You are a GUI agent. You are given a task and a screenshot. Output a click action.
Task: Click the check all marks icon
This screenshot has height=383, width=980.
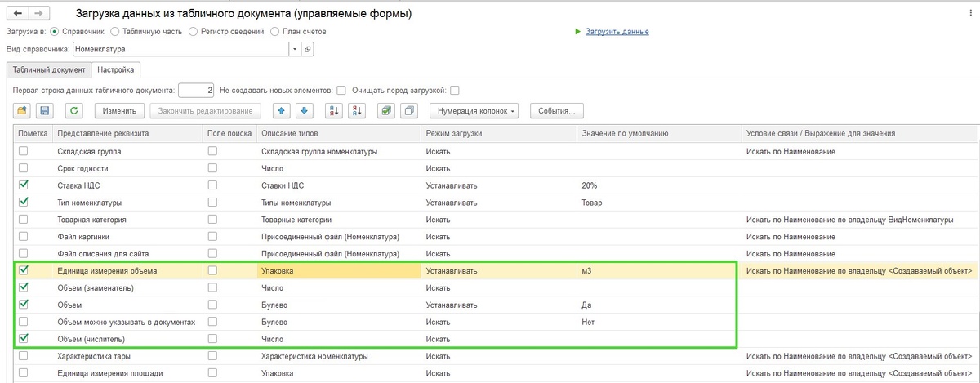386,110
